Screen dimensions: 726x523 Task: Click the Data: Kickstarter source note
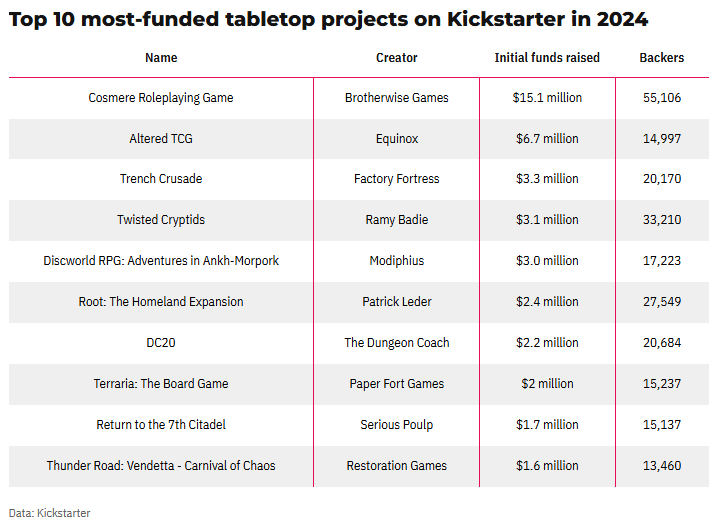pos(50,513)
